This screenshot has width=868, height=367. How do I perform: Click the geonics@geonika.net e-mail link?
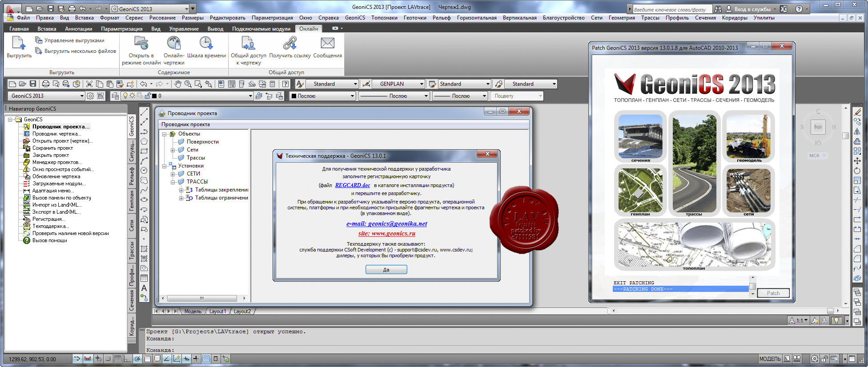click(386, 224)
